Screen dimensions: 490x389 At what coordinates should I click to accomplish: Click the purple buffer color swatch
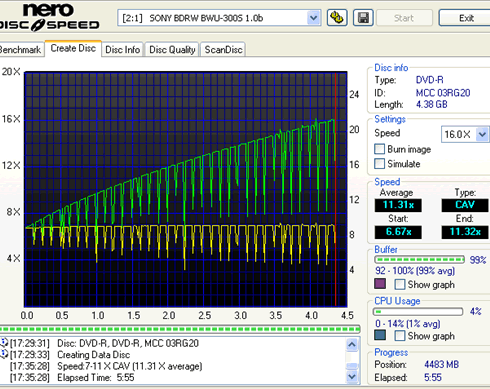pyautogui.click(x=380, y=284)
